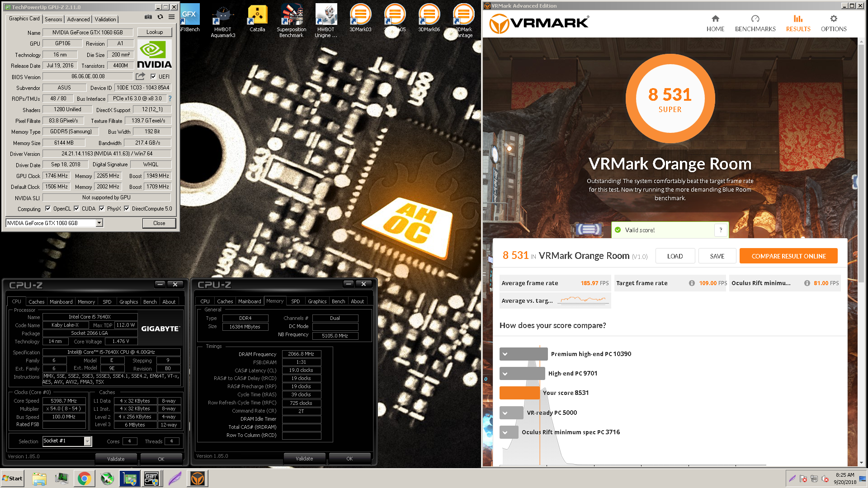Toggle the DirectCompute 5.0 checkbox
Screen dimensions: 868x488
coord(127,208)
